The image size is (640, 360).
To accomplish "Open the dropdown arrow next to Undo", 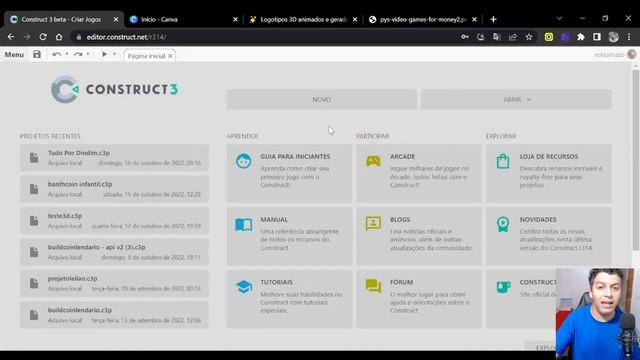I will click(x=67, y=54).
